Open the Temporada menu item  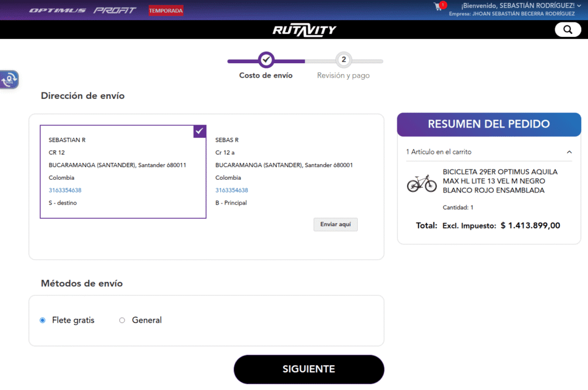[x=165, y=10]
